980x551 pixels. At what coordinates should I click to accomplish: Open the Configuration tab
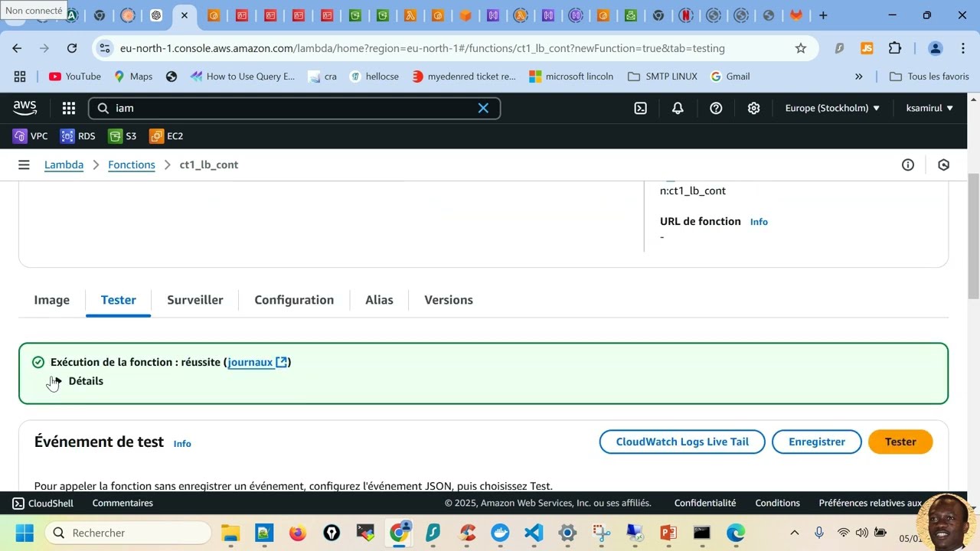click(x=294, y=300)
